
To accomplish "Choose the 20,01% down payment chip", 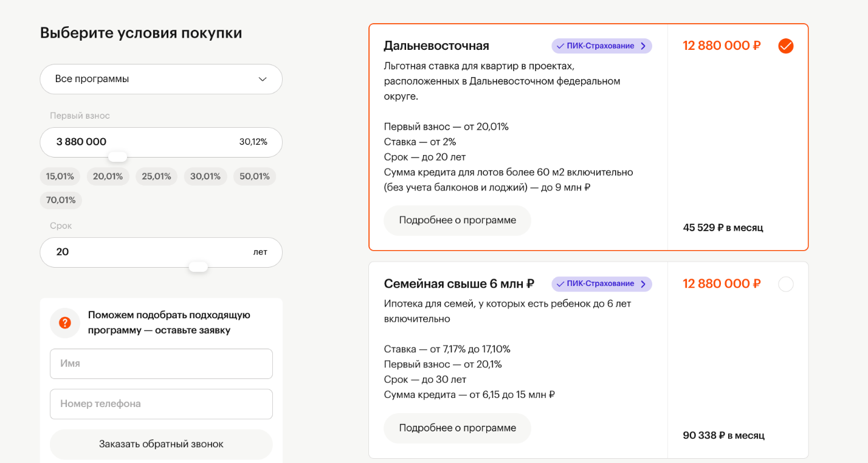I will pyautogui.click(x=108, y=176).
